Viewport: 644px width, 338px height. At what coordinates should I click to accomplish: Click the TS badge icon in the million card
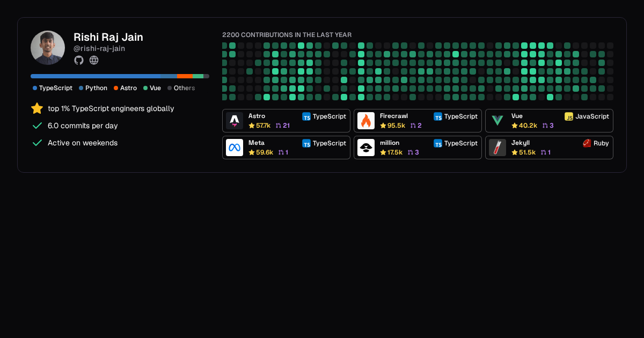coord(438,143)
